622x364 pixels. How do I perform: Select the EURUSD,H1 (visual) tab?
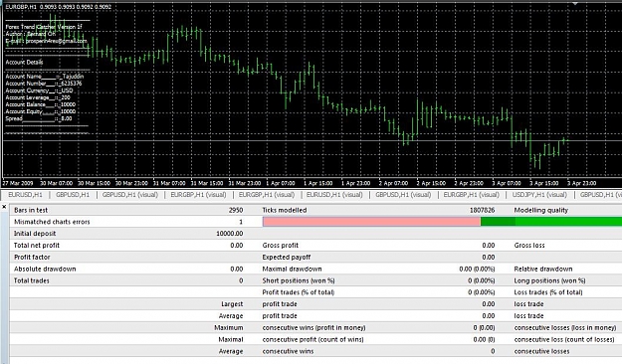click(334, 195)
